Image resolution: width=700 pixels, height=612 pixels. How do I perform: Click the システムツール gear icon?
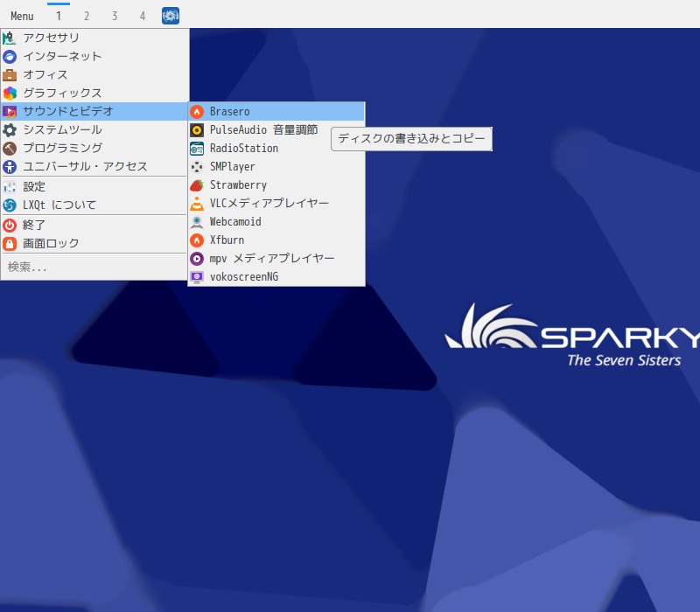click(10, 129)
